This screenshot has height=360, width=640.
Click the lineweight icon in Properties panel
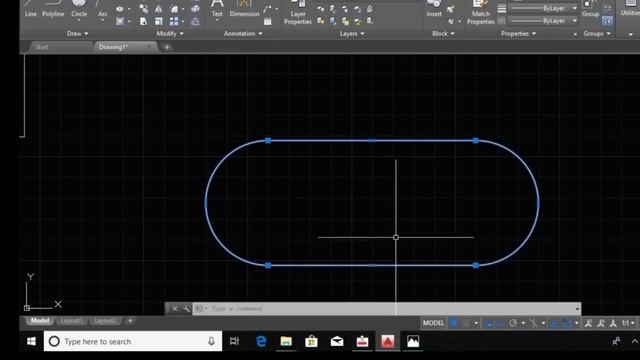point(502,8)
